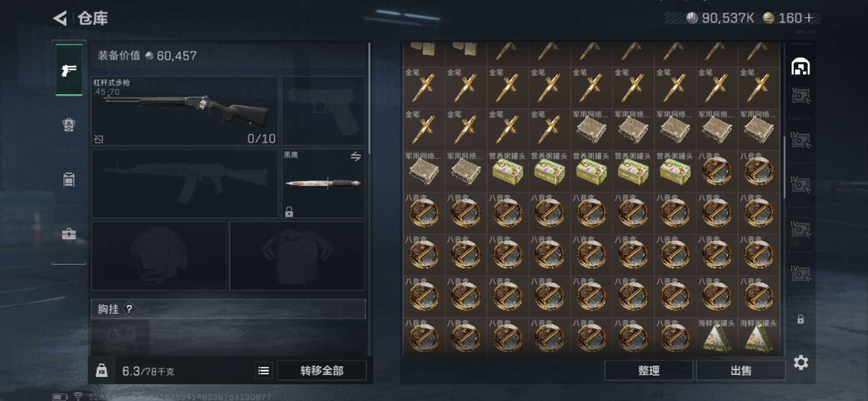Viewport: 868px width, 401px height.
Task: Click the swap arrows on the 黑鹰 knife slot
Action: pos(356,156)
